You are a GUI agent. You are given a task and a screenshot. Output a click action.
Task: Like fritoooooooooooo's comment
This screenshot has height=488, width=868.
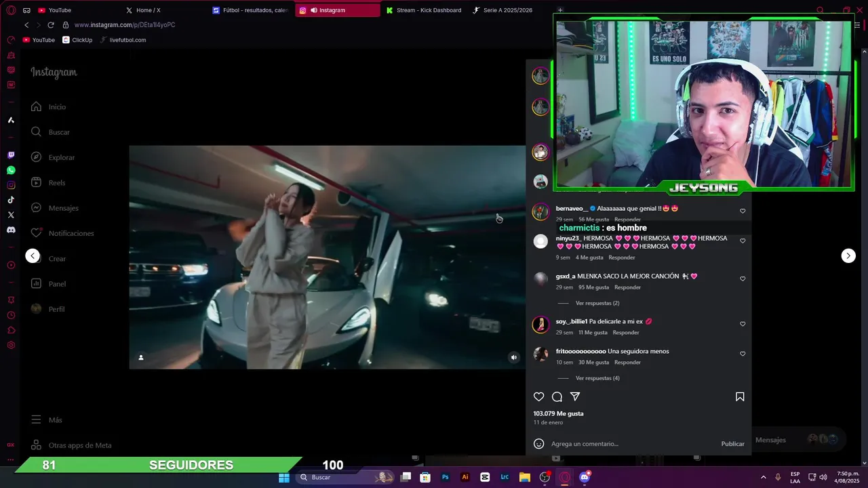pyautogui.click(x=743, y=354)
